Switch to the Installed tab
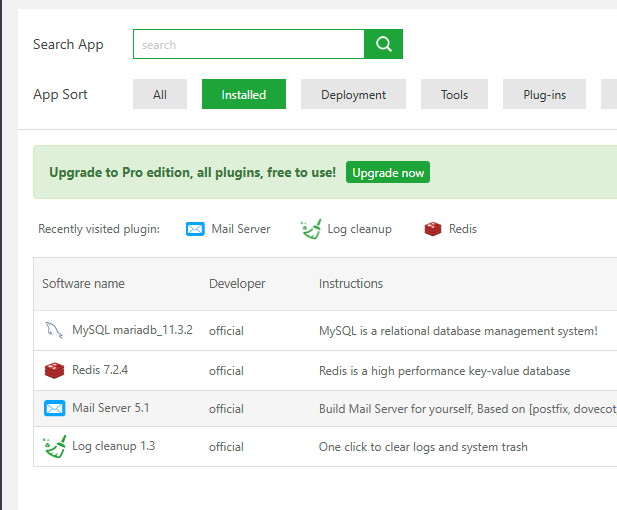617x510 pixels. click(244, 95)
